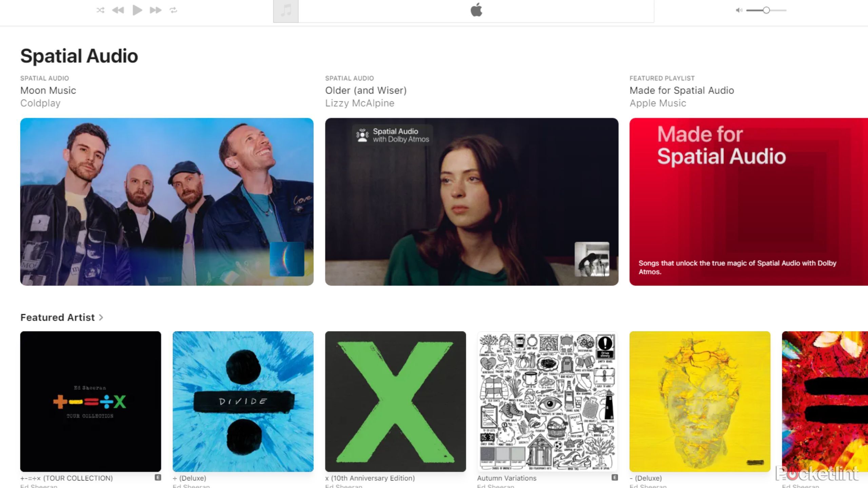
Task: Click the +-=÷x (TOUR COLLECTION) title text
Action: click(66, 478)
